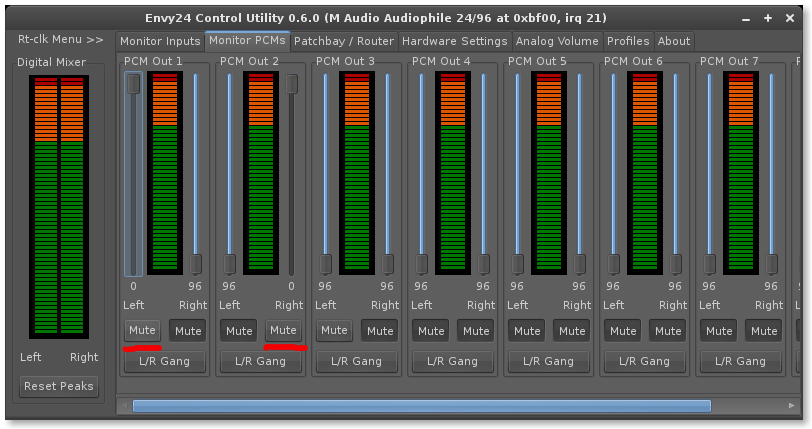Viewport: 812px width, 429px height.
Task: Click PCM Out 4 right volume slider handle
Action: tap(483, 264)
